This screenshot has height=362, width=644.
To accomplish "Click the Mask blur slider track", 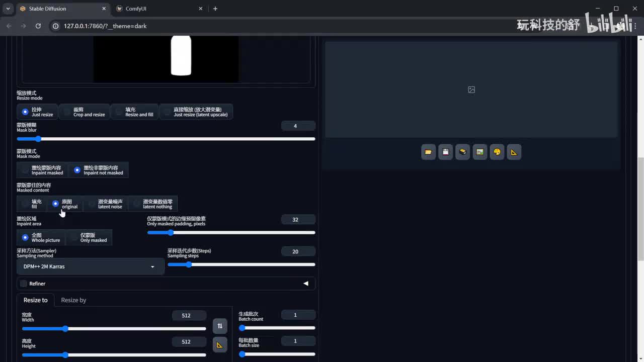I will pyautogui.click(x=166, y=139).
